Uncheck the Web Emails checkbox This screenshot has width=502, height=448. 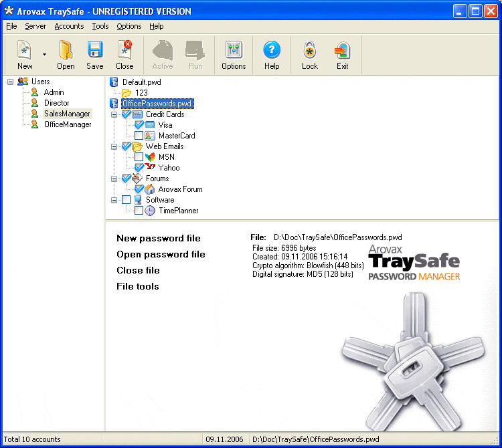point(127,146)
